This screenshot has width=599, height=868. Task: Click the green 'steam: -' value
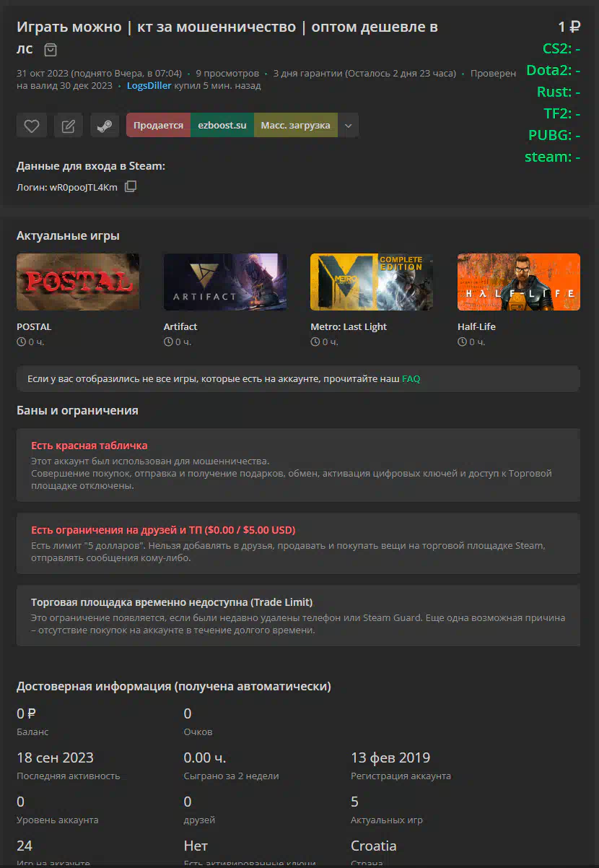(x=553, y=157)
